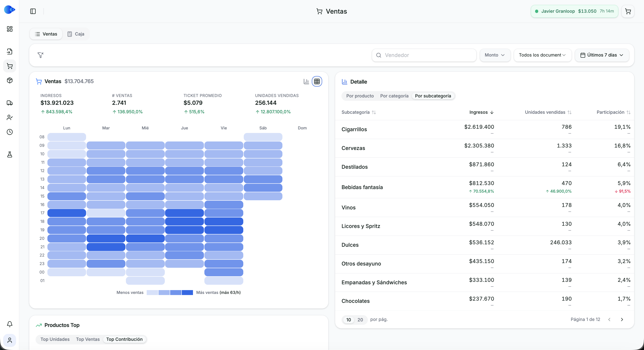Go to previous page chevron

(x=609, y=320)
